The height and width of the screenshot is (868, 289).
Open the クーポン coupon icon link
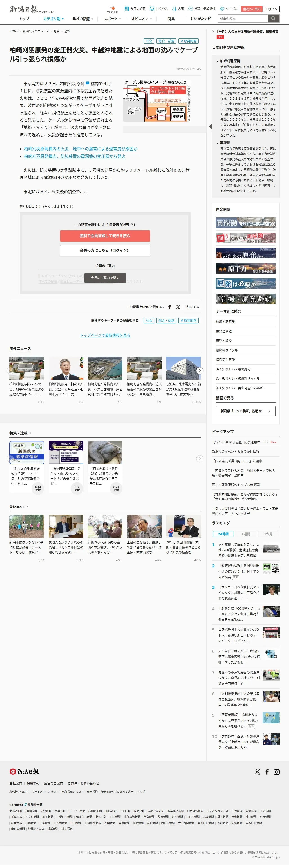pyautogui.click(x=229, y=9)
